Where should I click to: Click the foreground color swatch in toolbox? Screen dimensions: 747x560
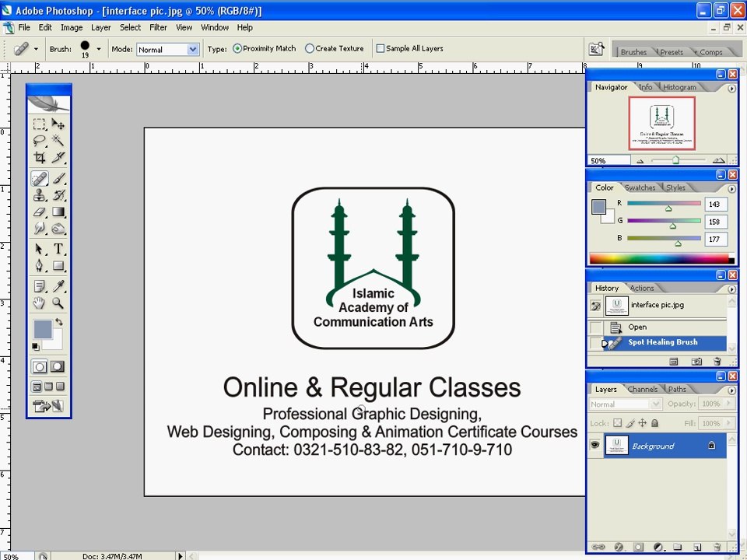click(42, 329)
